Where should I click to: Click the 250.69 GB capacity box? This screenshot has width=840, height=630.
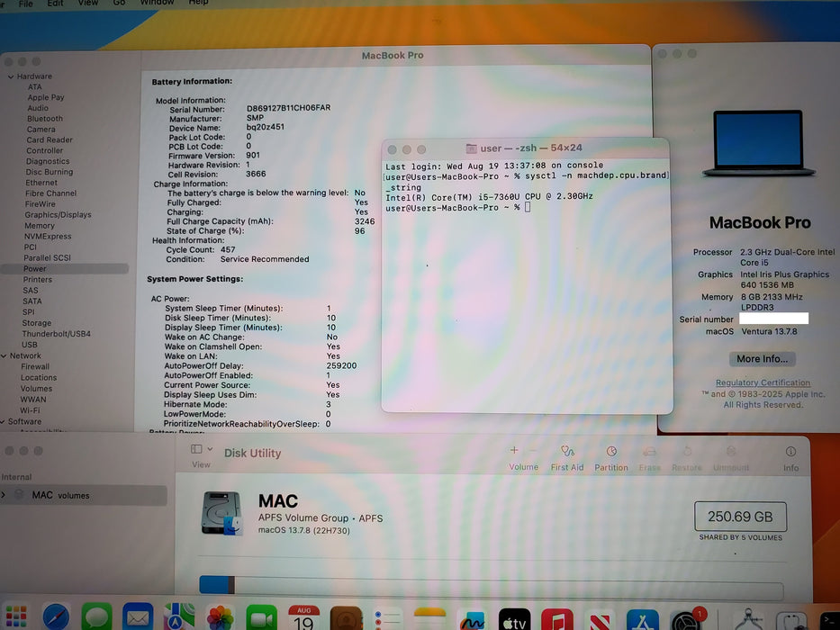click(740, 517)
